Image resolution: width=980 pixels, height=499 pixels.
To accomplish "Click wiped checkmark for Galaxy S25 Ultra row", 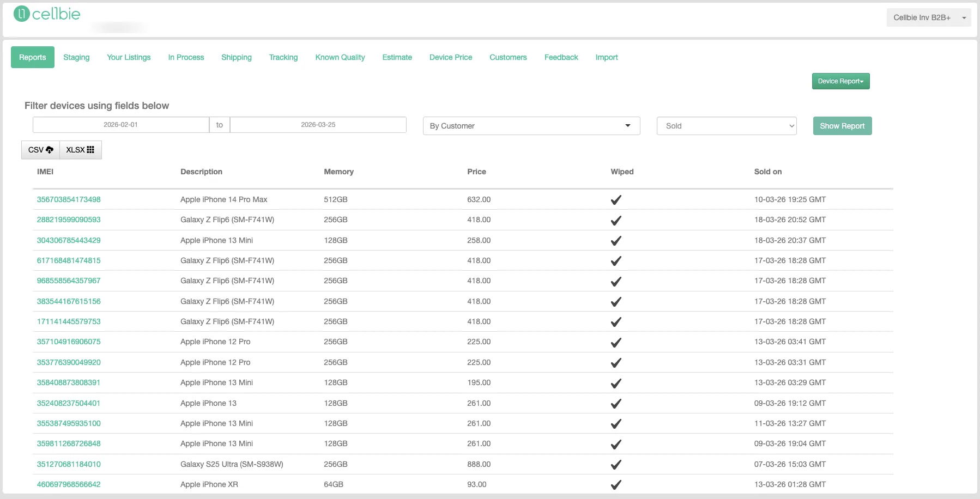I will [x=616, y=465].
